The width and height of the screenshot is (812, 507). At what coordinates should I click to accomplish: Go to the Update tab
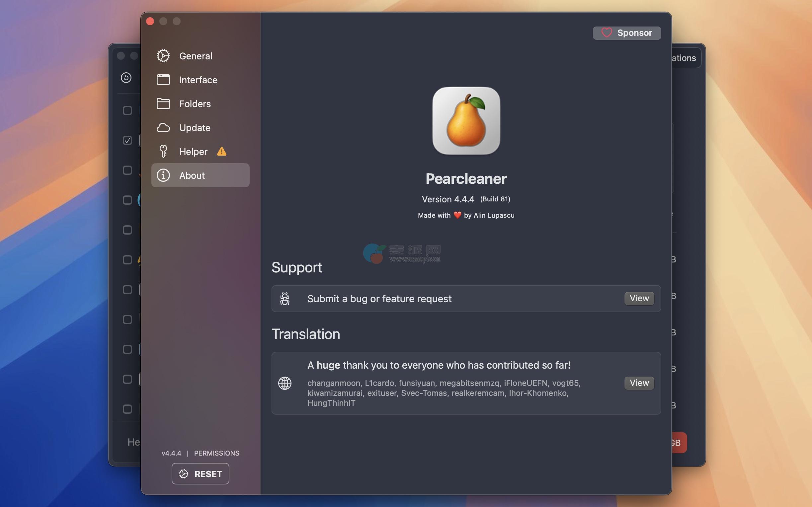[200, 128]
